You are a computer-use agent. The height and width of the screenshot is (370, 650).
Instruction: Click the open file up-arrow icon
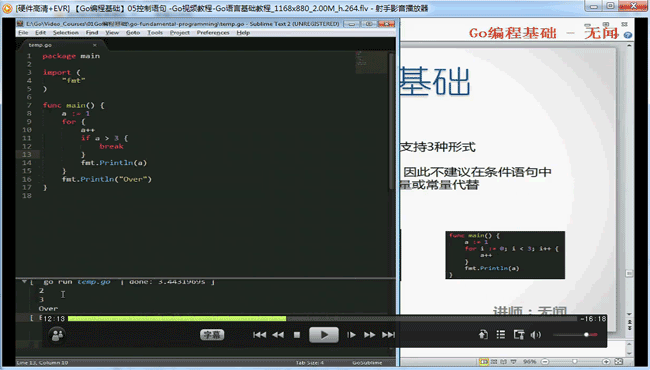click(x=483, y=334)
